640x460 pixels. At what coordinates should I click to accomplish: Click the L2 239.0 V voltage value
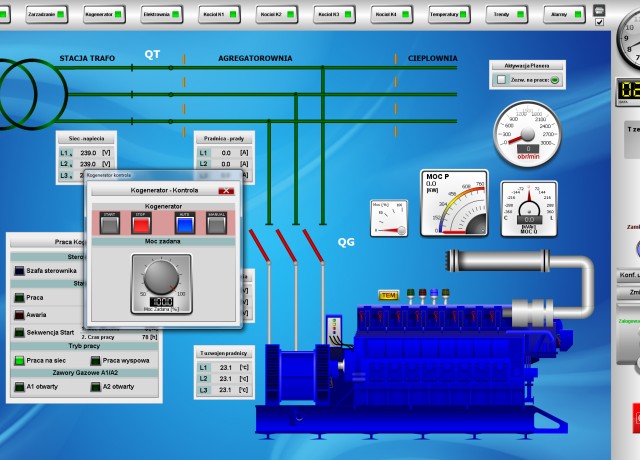[x=86, y=164]
